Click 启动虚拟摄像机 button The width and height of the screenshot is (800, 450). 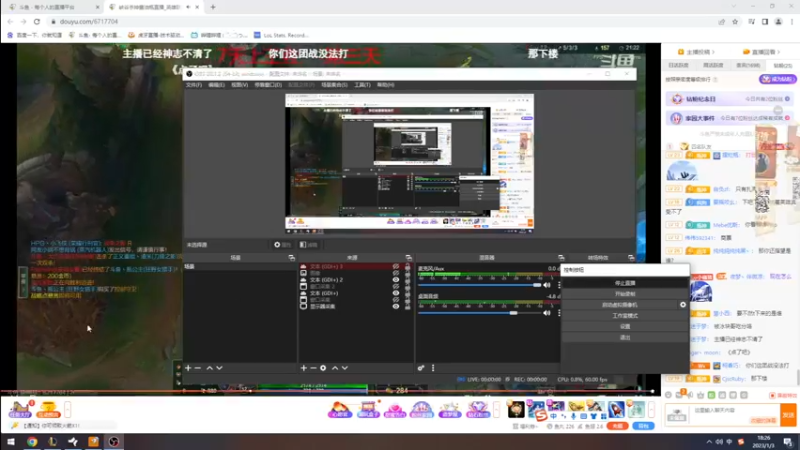click(x=620, y=305)
